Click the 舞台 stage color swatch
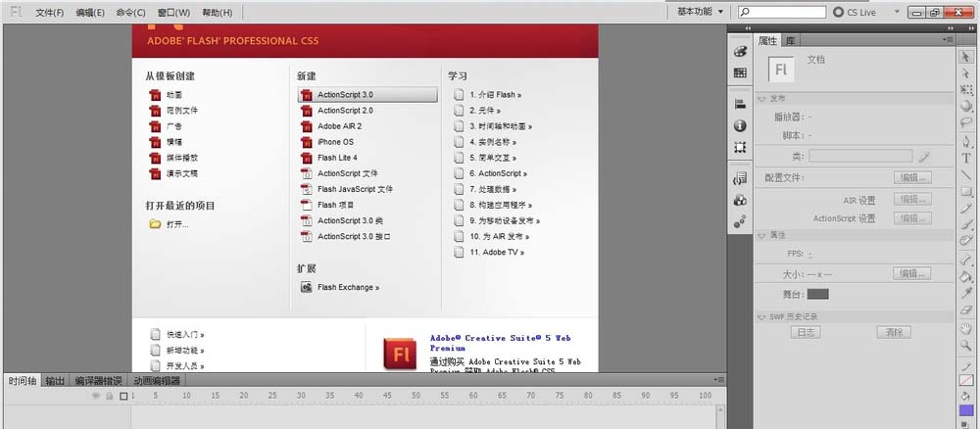The height and width of the screenshot is (429, 980). (x=817, y=294)
